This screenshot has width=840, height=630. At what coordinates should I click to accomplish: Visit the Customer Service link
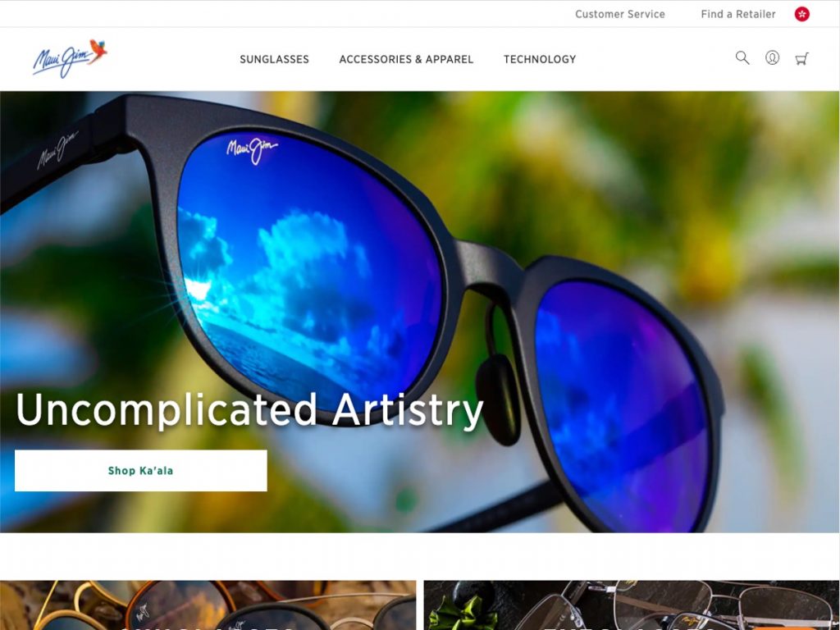coord(620,14)
